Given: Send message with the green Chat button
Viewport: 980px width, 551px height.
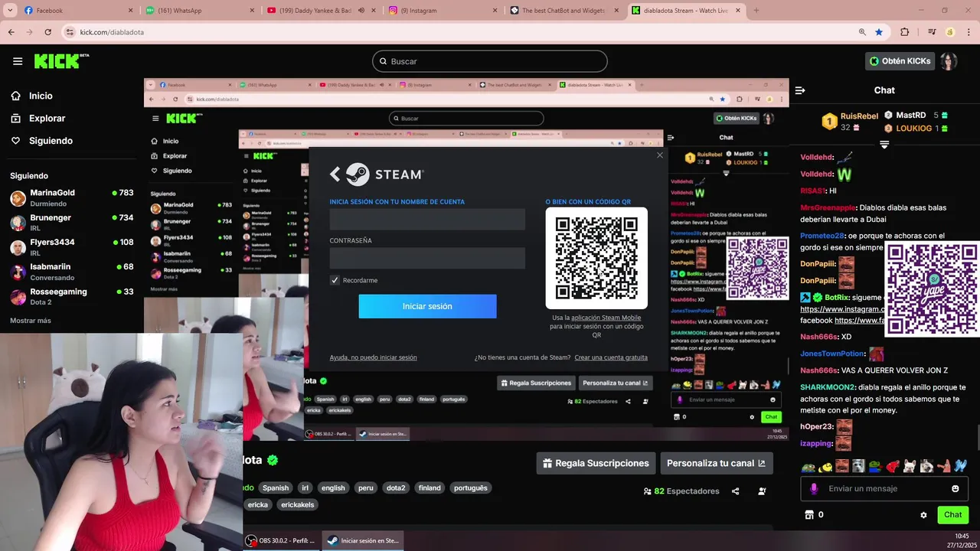Looking at the screenshot, I should [953, 515].
